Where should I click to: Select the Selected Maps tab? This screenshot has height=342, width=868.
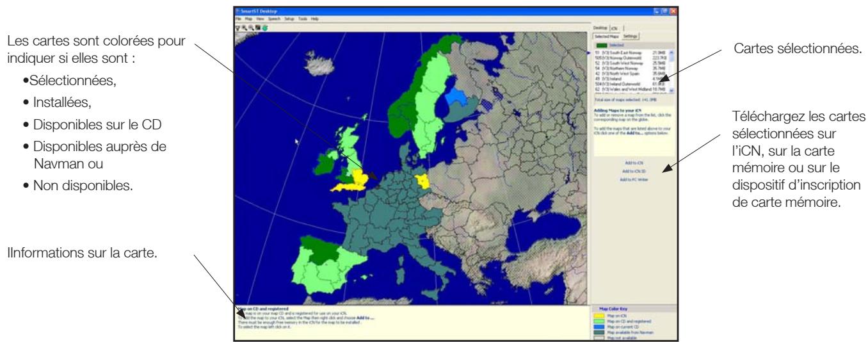(x=607, y=37)
